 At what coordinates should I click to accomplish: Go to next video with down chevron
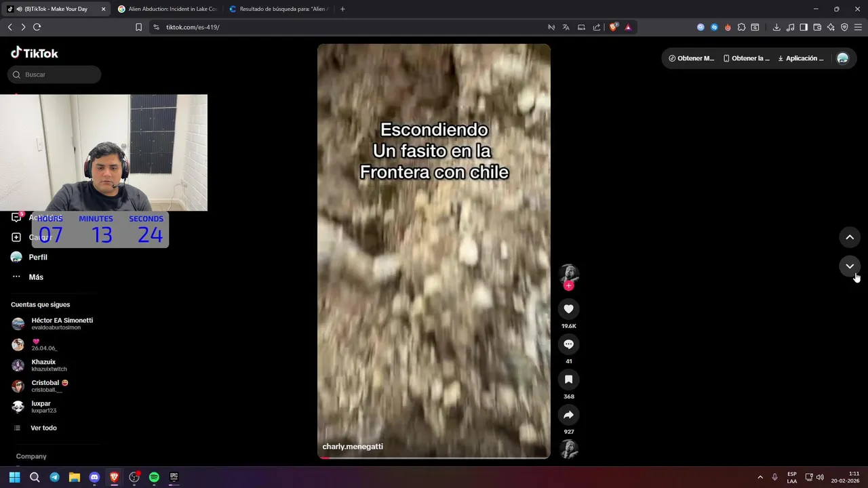tap(850, 266)
